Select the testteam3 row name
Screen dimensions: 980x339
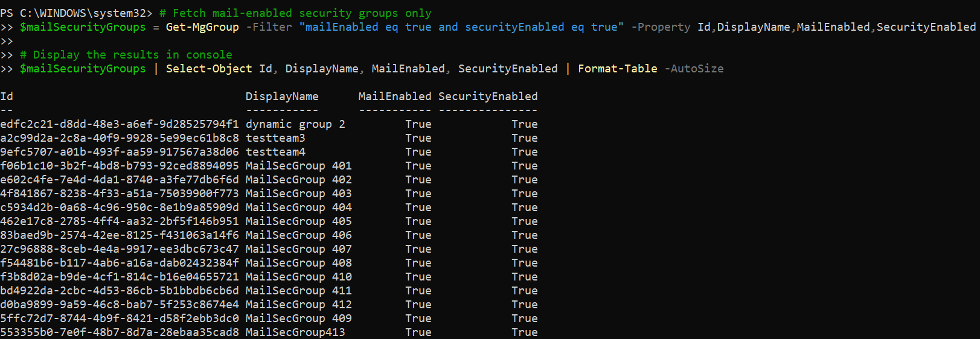[x=275, y=138]
